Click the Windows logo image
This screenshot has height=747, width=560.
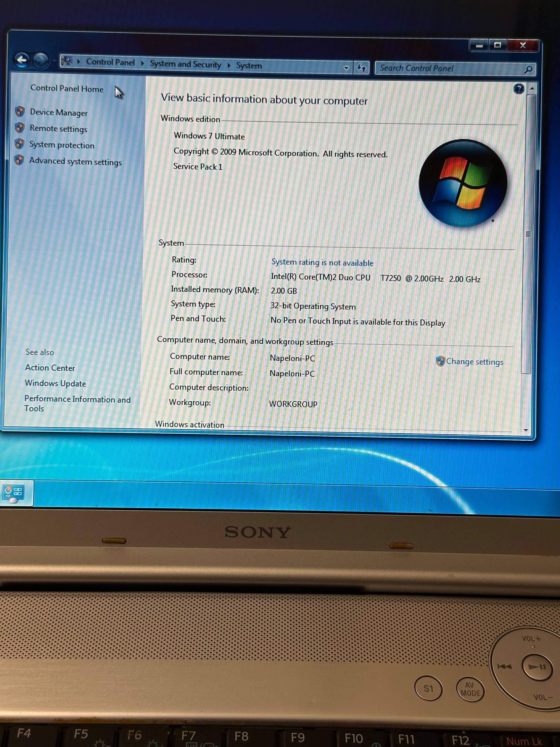click(463, 183)
